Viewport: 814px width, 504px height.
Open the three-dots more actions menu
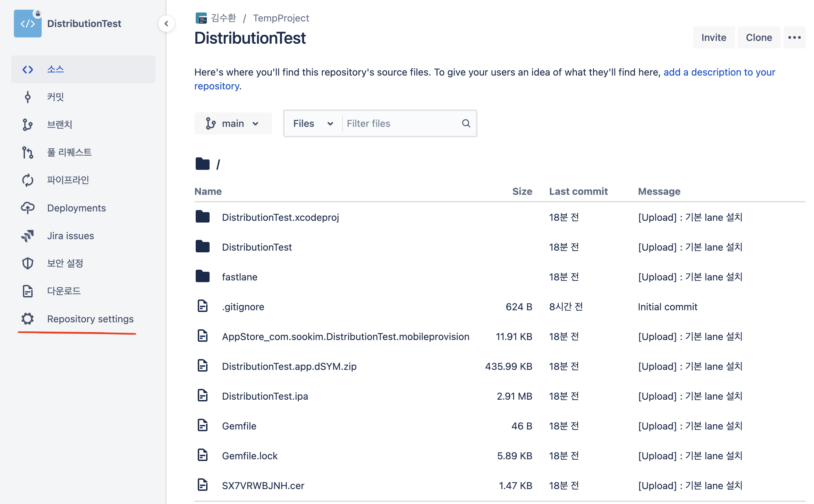click(x=794, y=37)
